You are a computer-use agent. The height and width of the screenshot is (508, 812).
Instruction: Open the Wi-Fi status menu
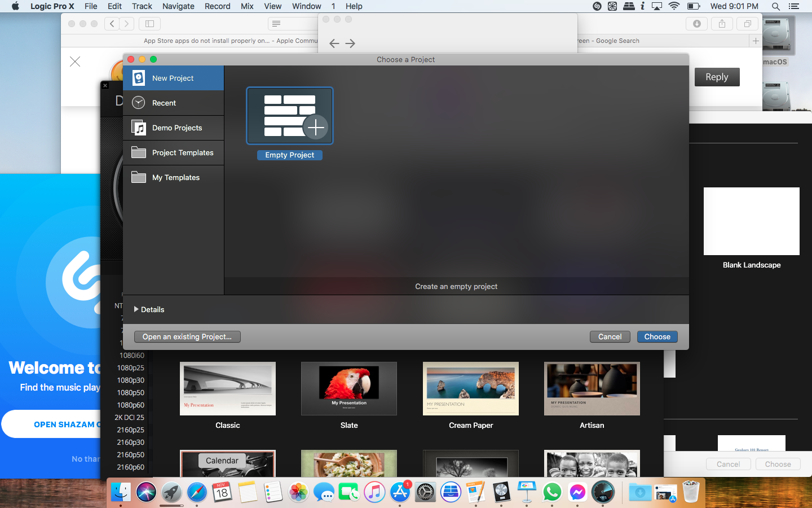pyautogui.click(x=674, y=6)
